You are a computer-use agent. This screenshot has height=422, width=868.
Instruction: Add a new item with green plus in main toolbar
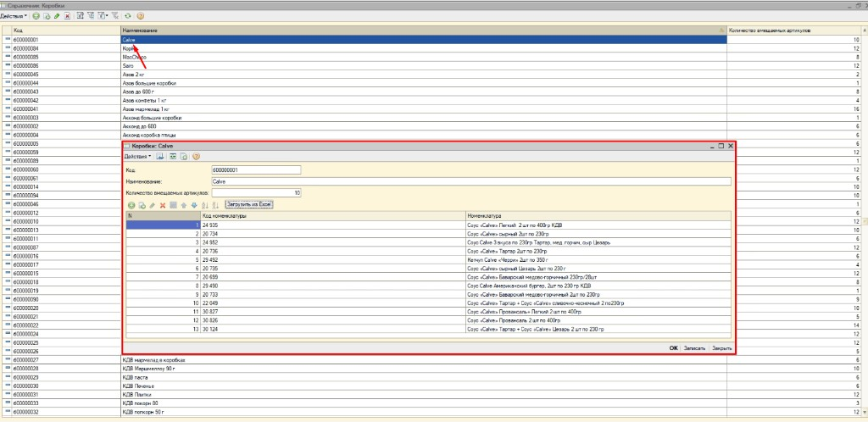coord(36,16)
